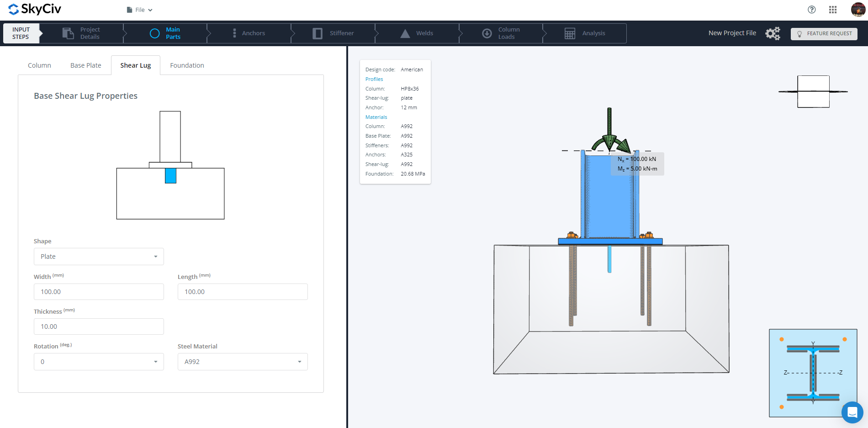Open the Stiffener step
Image resolution: width=868 pixels, height=428 pixels.
(x=333, y=33)
